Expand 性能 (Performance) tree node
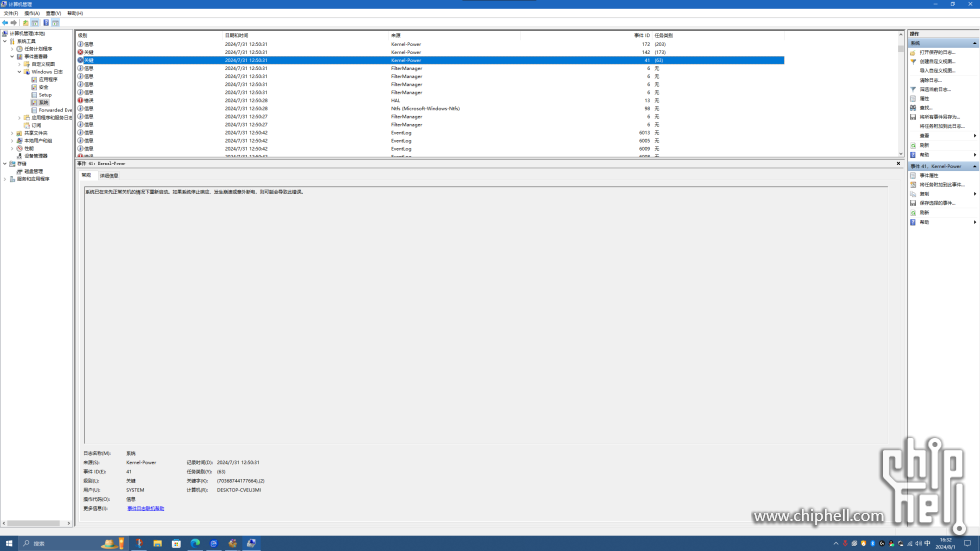The width and height of the screenshot is (980, 551). tap(12, 148)
